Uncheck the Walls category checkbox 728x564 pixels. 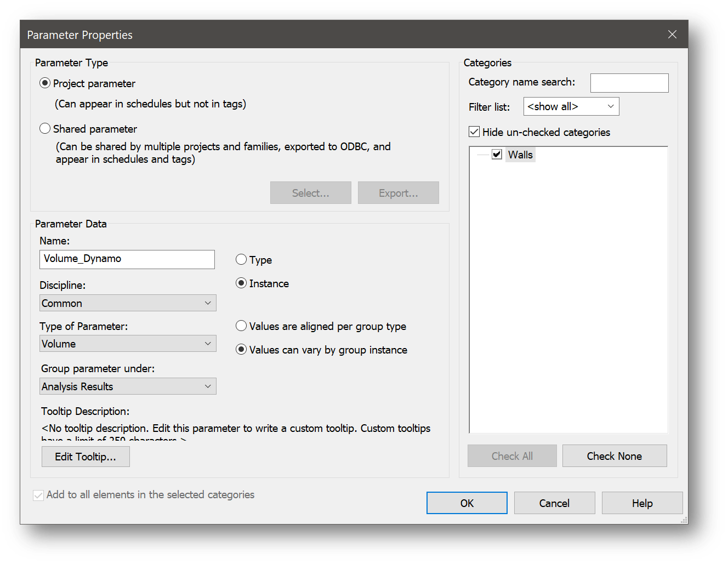tap(497, 155)
